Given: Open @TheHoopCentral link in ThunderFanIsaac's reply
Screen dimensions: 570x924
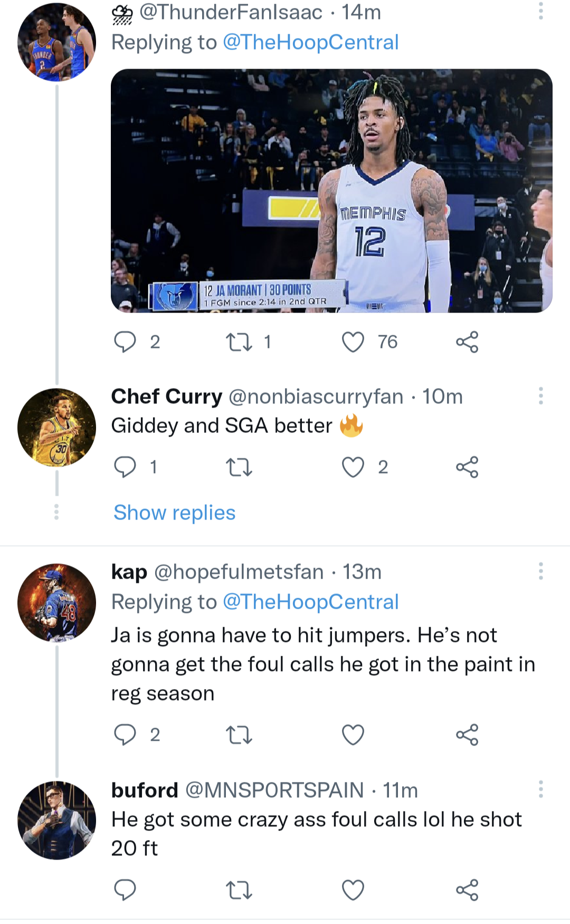Looking at the screenshot, I should [310, 42].
